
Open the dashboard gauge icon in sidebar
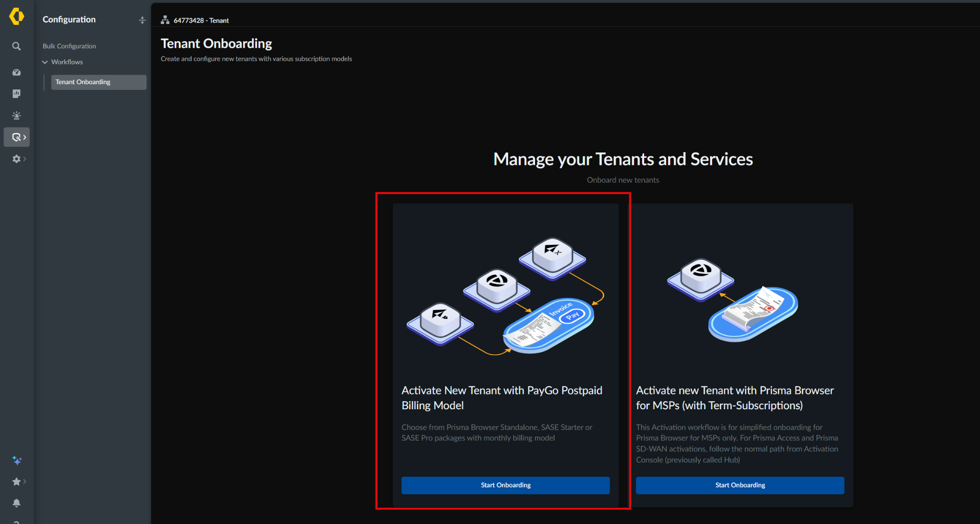16,72
